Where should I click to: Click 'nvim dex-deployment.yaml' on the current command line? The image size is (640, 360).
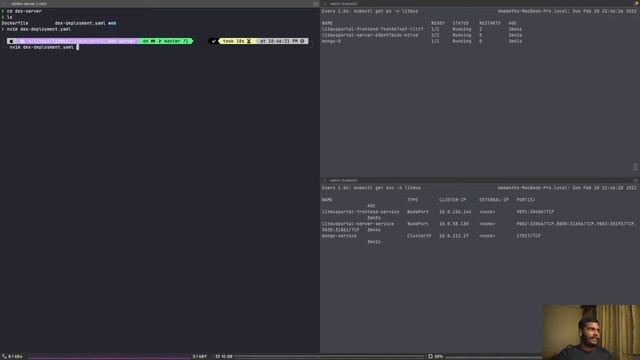tap(42, 47)
